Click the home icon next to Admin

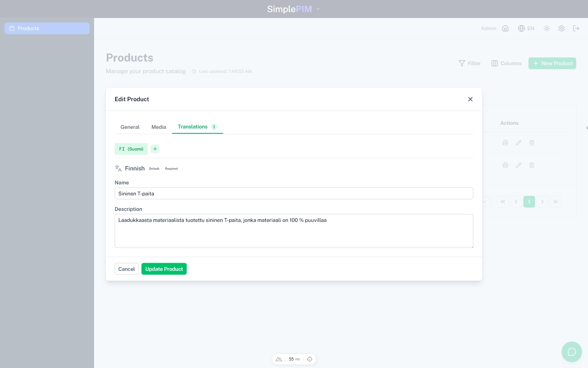[x=505, y=28]
